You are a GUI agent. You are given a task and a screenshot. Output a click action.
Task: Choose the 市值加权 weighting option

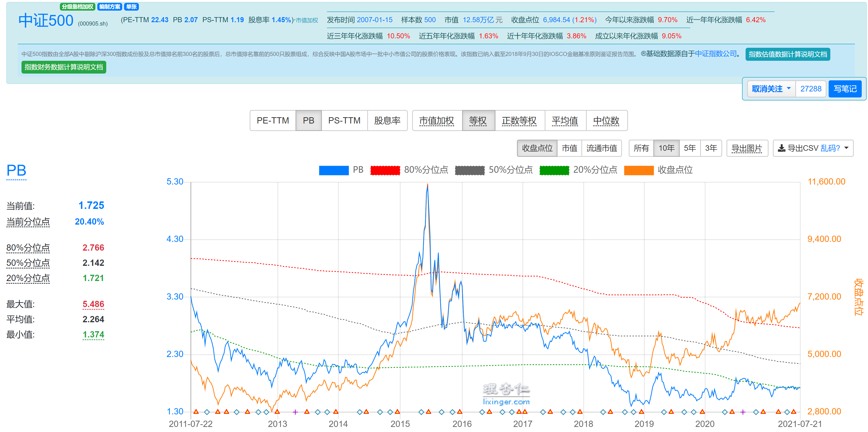coord(437,121)
